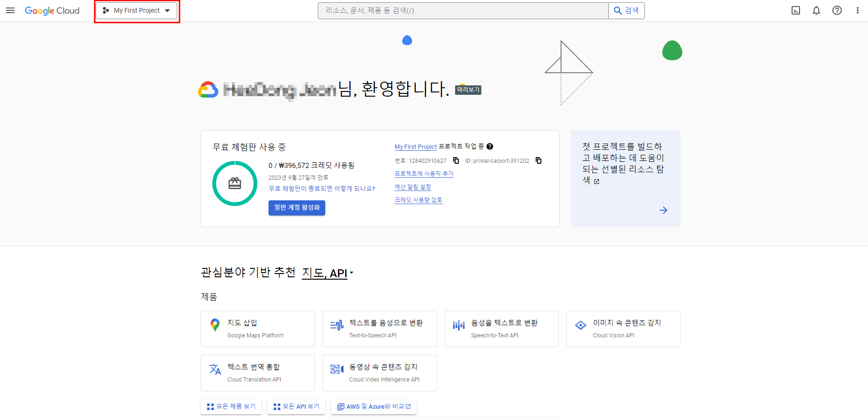
Task: Click 모든 제품 보기 button
Action: (231, 407)
